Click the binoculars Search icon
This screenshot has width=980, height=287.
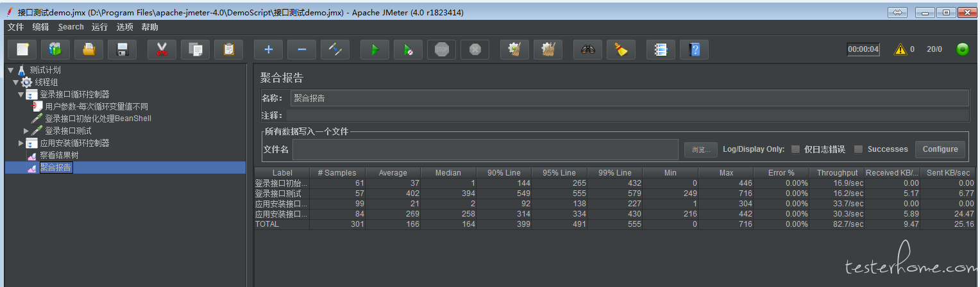(587, 50)
